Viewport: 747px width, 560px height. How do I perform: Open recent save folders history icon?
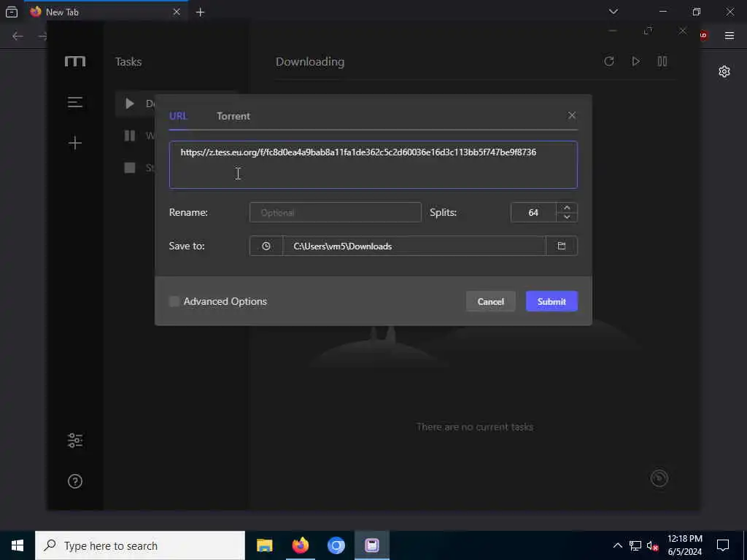click(x=266, y=246)
